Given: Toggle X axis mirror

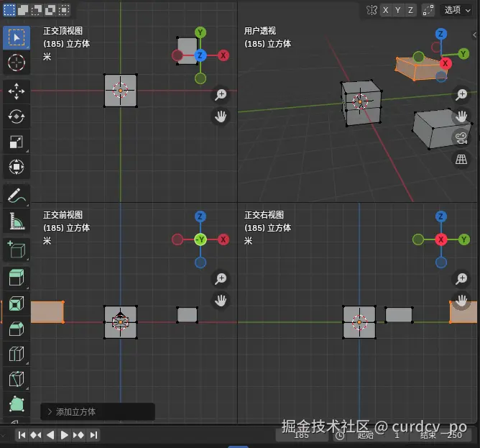Looking at the screenshot, I should (x=386, y=10).
